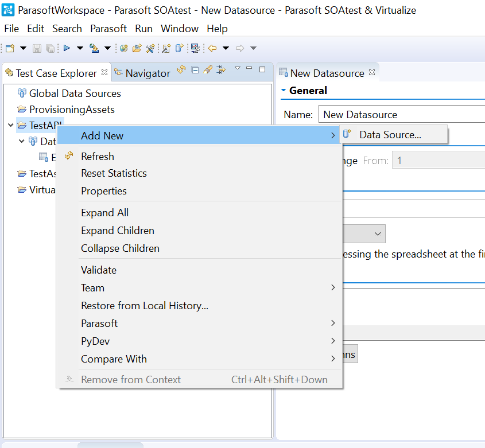The height and width of the screenshot is (448, 485).
Task: Click the New wizard toolbar icon
Action: click(10, 48)
